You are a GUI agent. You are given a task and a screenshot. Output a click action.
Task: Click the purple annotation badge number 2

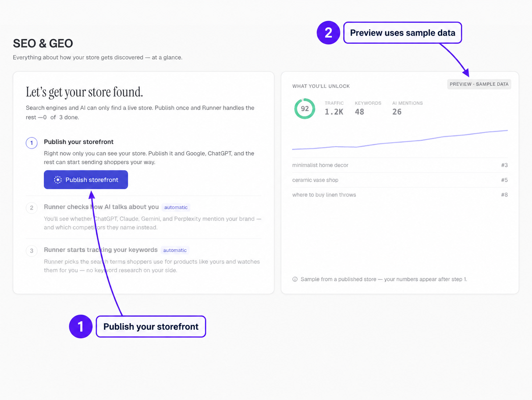[329, 33]
